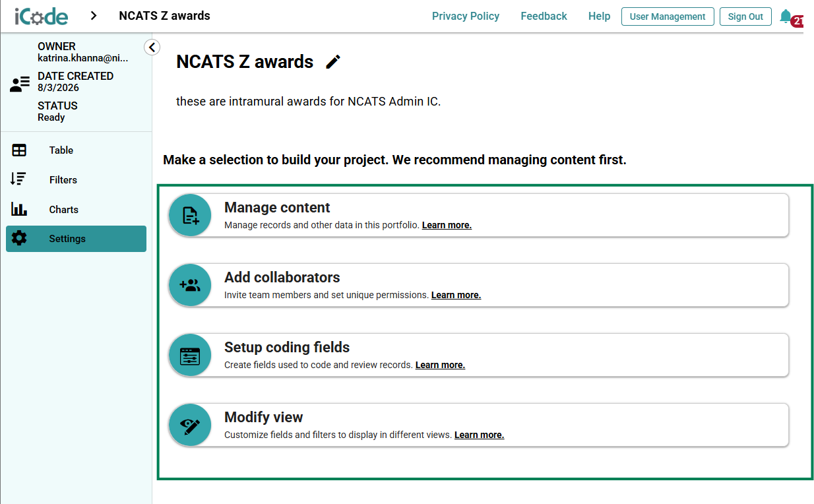
Task: Click the status value Ready
Action: pyautogui.click(x=51, y=117)
